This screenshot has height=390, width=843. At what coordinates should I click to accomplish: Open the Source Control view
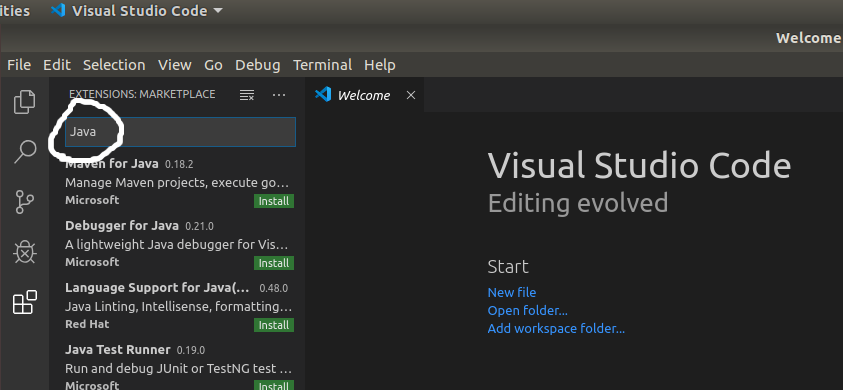(24, 202)
